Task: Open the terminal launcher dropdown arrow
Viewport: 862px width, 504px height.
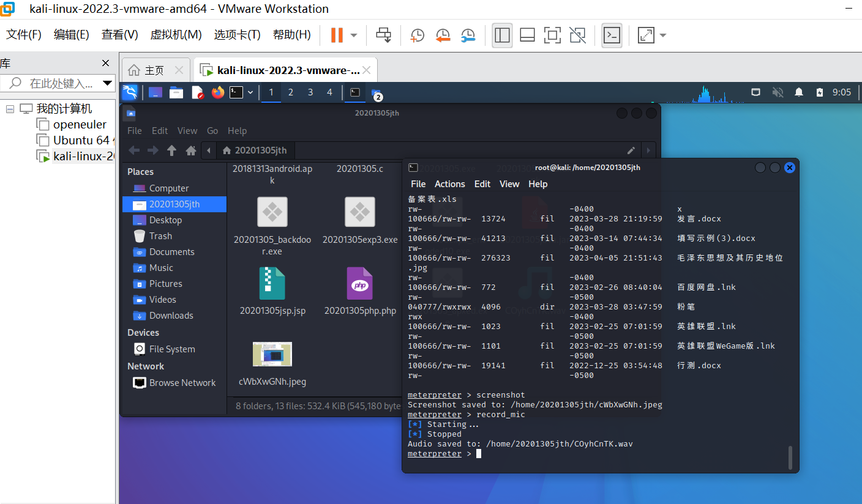Action: click(x=250, y=92)
